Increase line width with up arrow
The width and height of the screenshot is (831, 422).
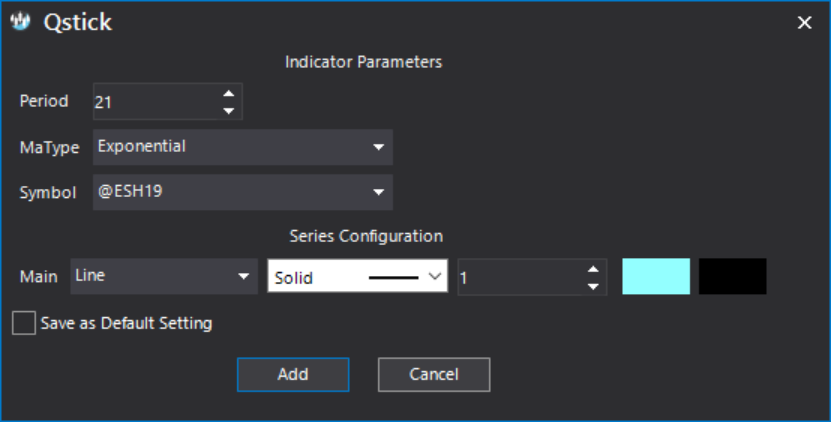tap(593, 269)
